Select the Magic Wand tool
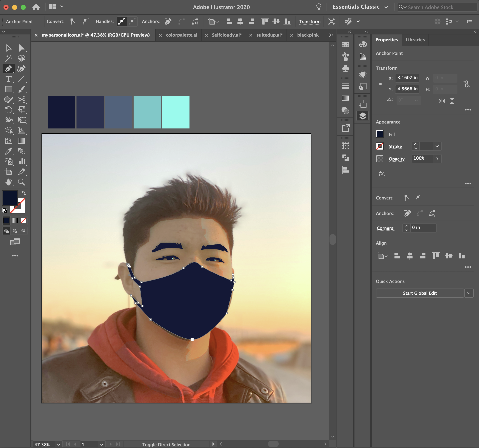The image size is (479, 448). tap(9, 58)
